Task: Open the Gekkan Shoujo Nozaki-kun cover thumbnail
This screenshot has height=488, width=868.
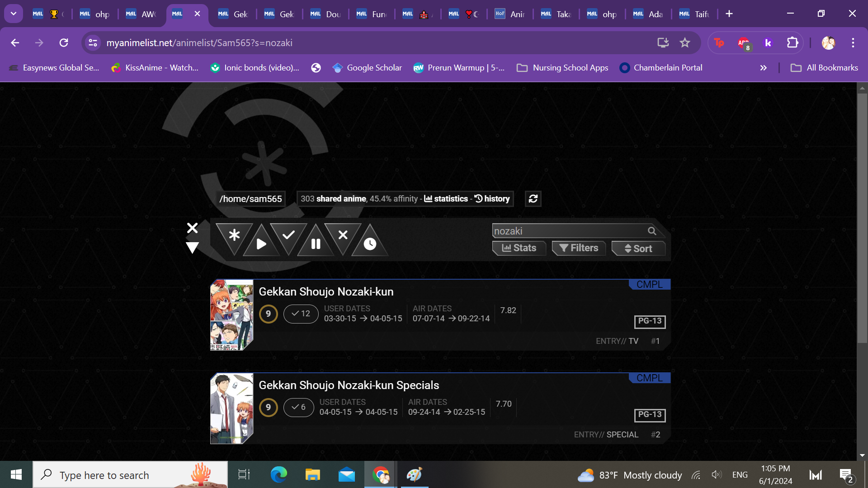Action: pyautogui.click(x=231, y=315)
